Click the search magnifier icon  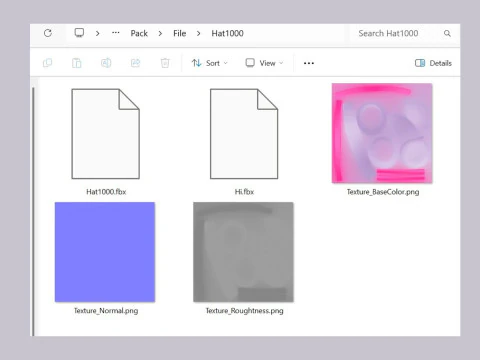447,33
